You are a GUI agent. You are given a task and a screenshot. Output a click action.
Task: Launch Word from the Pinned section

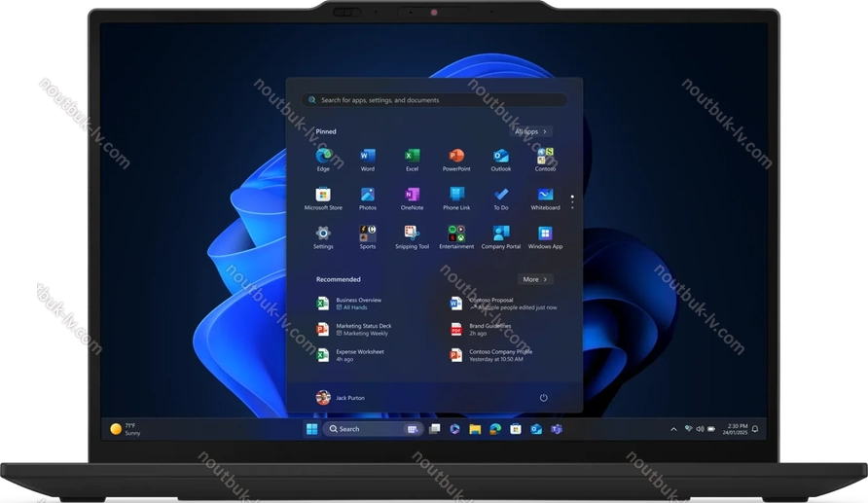click(368, 157)
